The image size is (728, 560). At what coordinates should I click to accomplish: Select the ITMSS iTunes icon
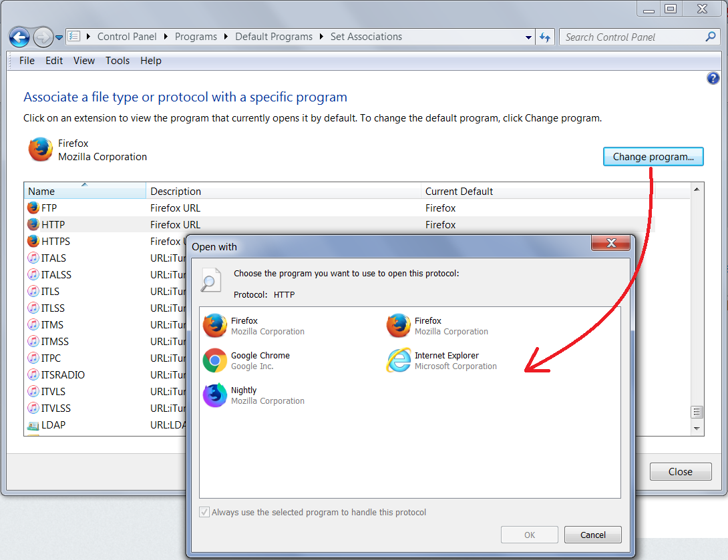pos(33,342)
